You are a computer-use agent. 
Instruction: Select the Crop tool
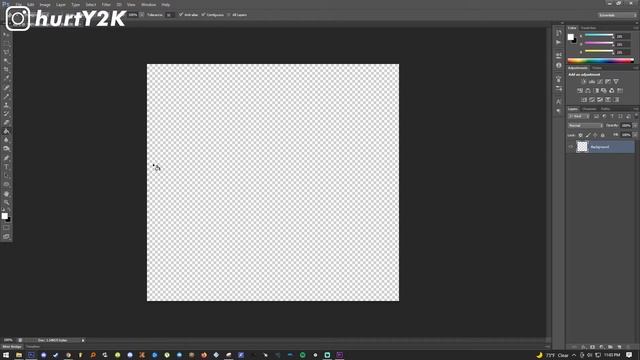6,70
